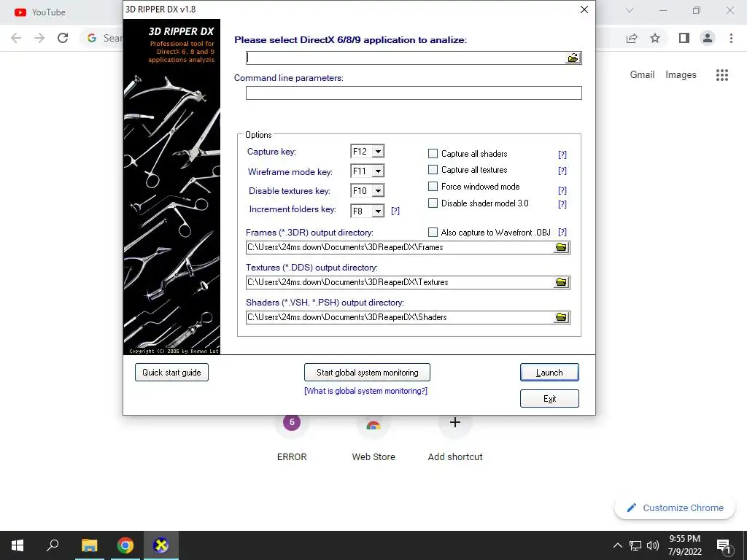This screenshot has width=747, height=560.
Task: Open Wireframe mode key F11 dropdown
Action: pos(378,171)
